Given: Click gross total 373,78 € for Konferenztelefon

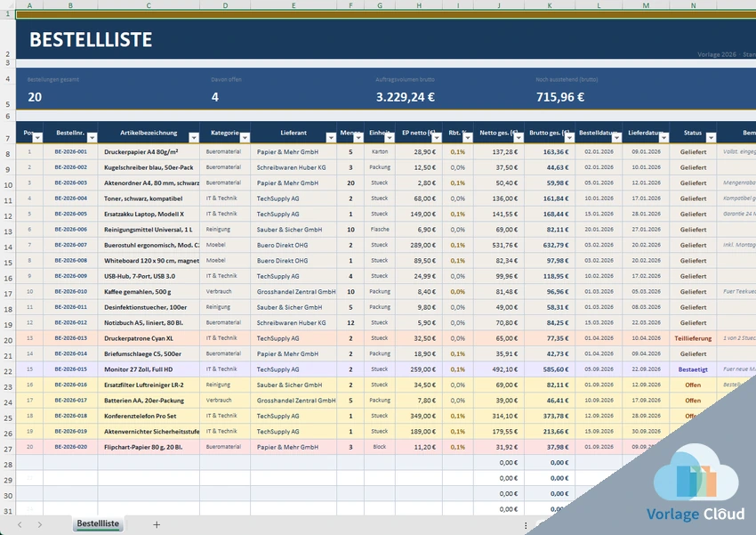Looking at the screenshot, I should [558, 416].
